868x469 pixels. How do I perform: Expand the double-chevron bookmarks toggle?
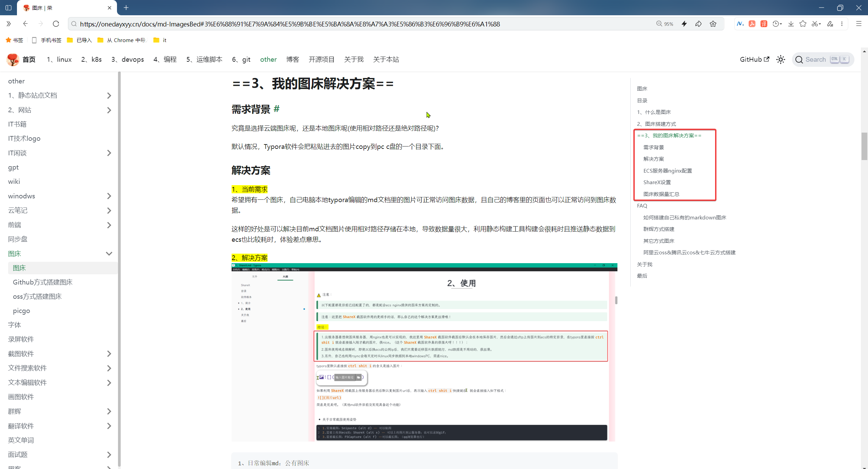(x=9, y=24)
